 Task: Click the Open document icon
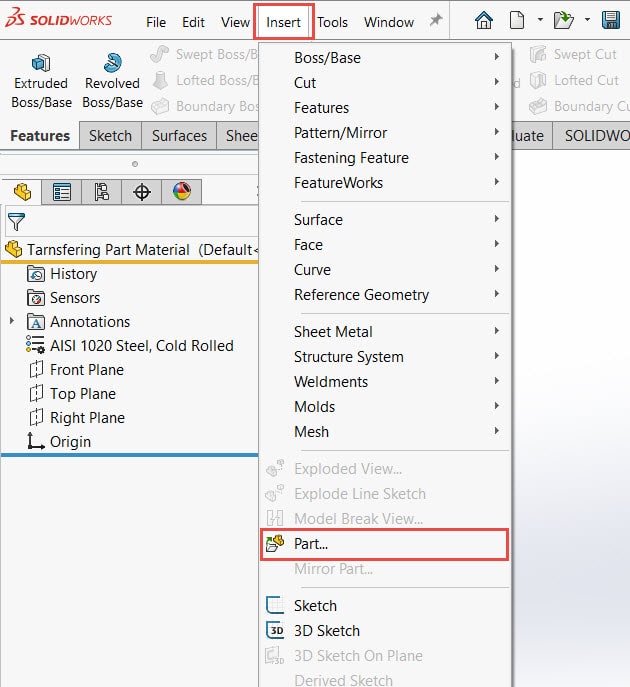[563, 20]
